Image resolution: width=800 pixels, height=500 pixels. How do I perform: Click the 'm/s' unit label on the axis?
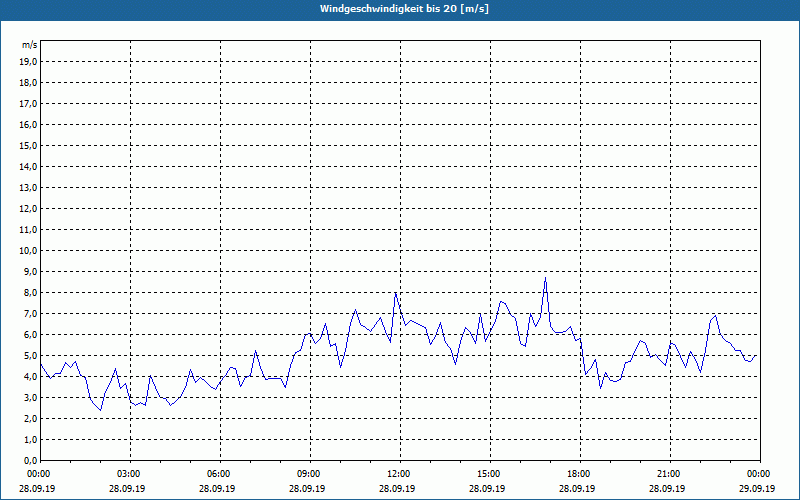(30, 45)
